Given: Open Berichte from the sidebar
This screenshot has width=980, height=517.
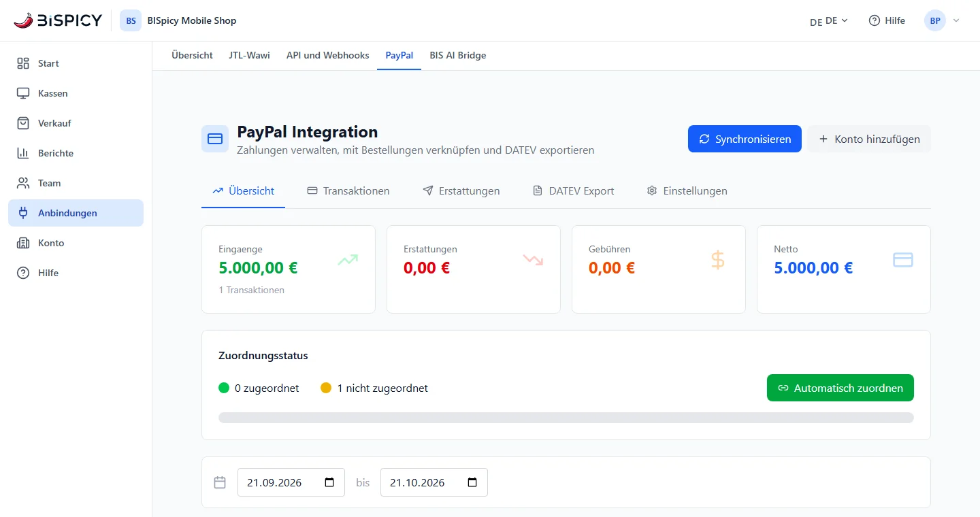Looking at the screenshot, I should (76, 153).
